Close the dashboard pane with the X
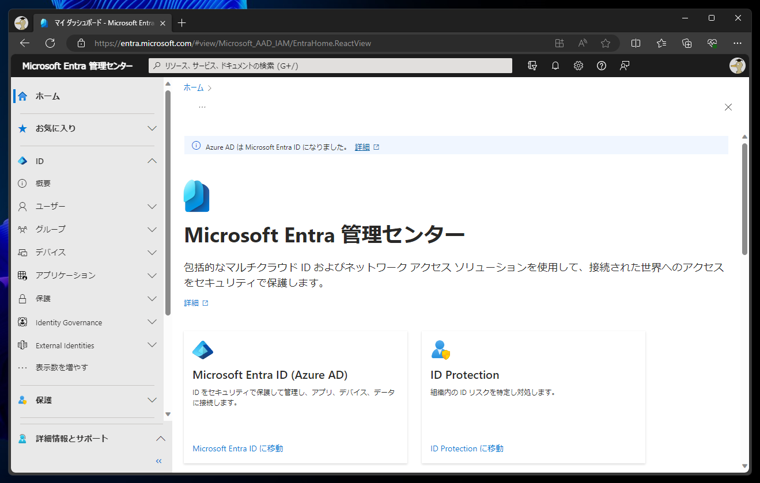760x483 pixels. click(x=728, y=107)
